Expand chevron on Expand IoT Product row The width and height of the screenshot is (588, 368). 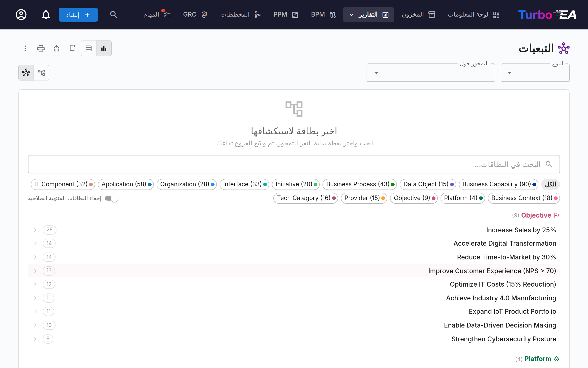tap(35, 311)
